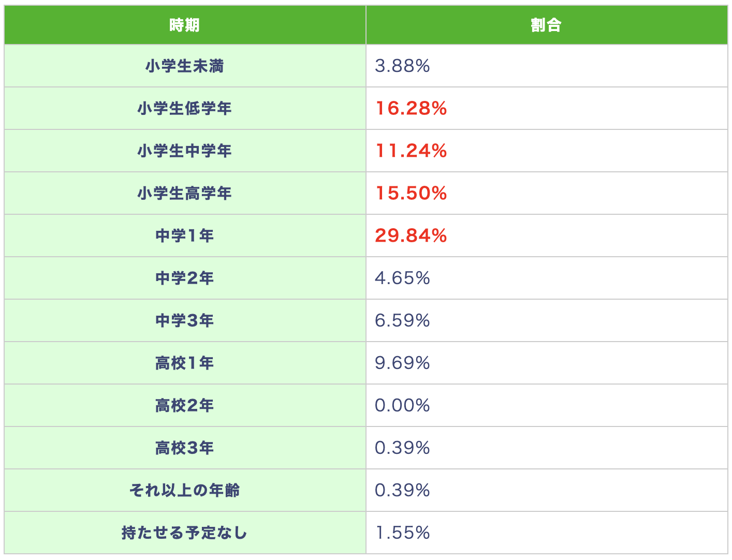Image resolution: width=732 pixels, height=560 pixels.
Task: Click the 0.39% value in それ以上の年齢 row
Action: (402, 491)
